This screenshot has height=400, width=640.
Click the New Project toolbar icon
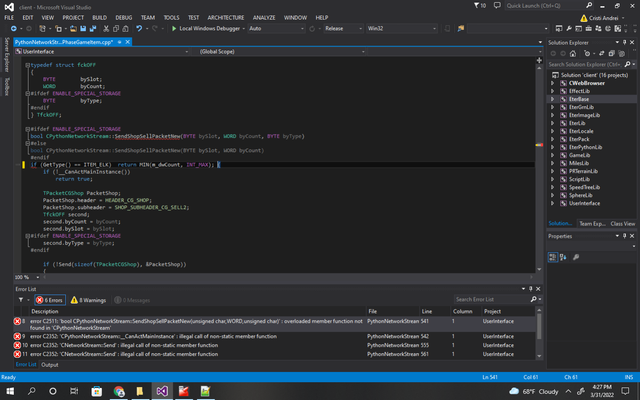click(x=42, y=29)
